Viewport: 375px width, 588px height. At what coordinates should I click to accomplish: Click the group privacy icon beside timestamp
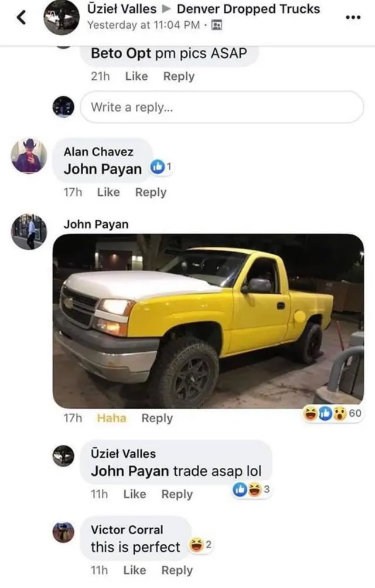pyautogui.click(x=217, y=25)
